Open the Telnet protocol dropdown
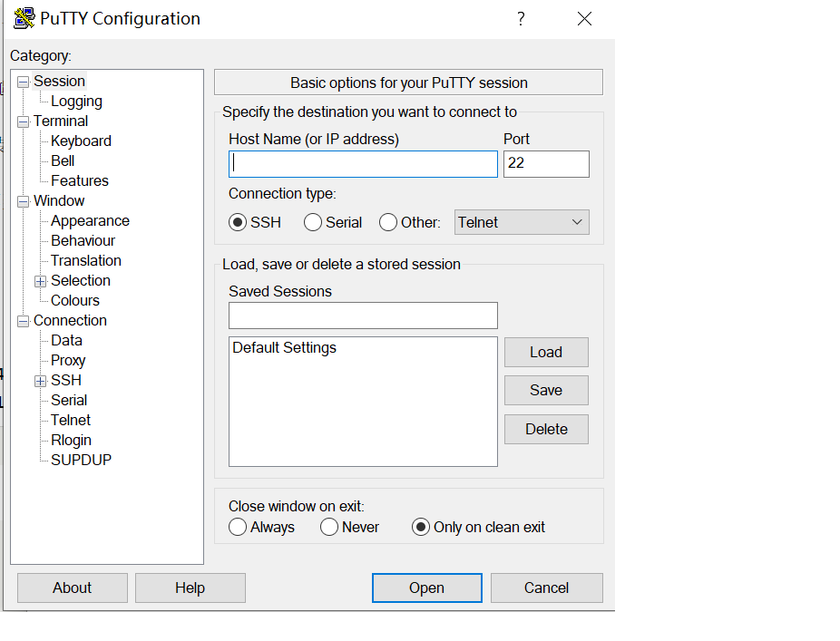Image resolution: width=840 pixels, height=641 pixels. pos(522,222)
